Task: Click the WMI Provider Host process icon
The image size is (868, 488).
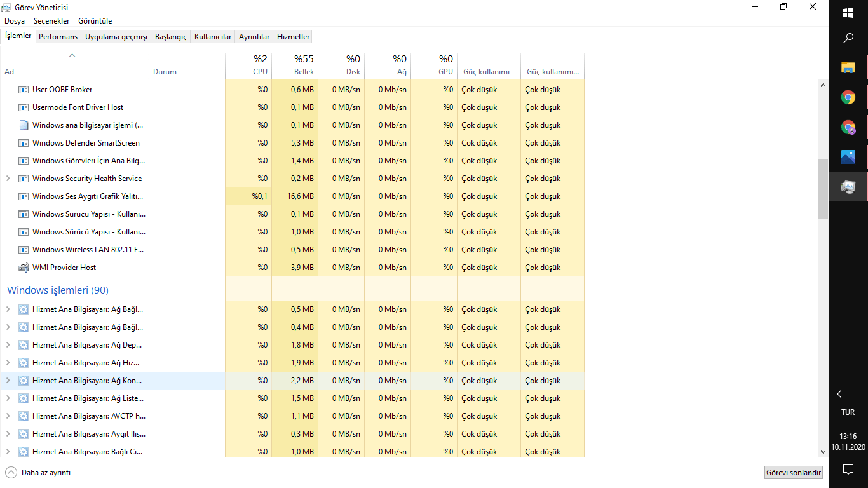Action: pyautogui.click(x=24, y=268)
